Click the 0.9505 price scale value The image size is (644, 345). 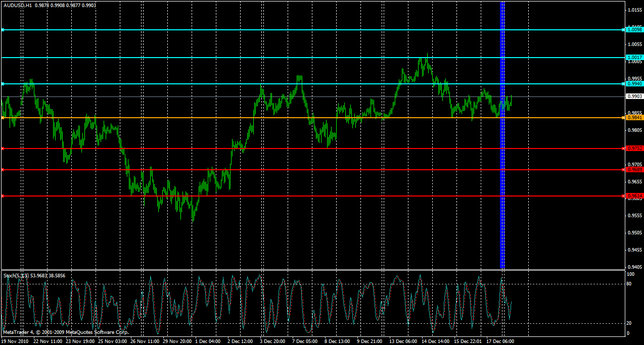634,233
